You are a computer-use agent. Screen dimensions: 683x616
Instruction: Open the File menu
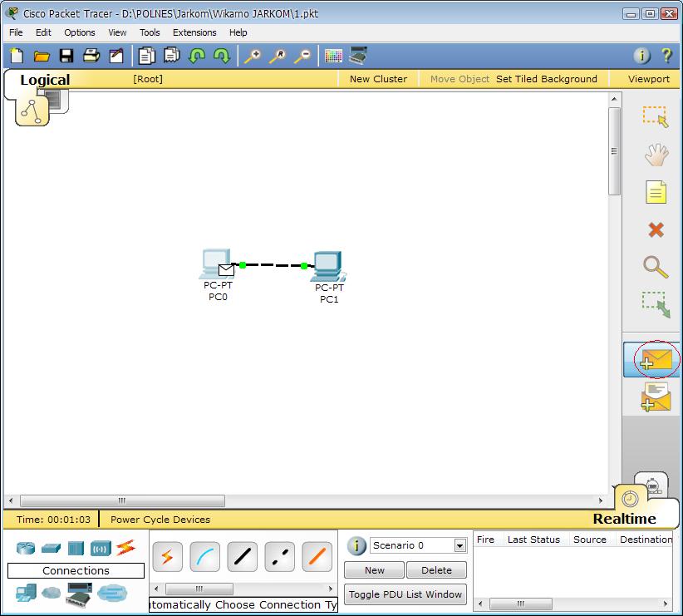pos(16,32)
